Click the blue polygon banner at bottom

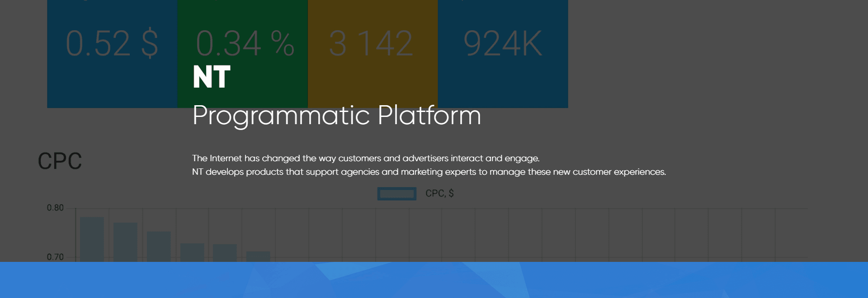(x=434, y=280)
